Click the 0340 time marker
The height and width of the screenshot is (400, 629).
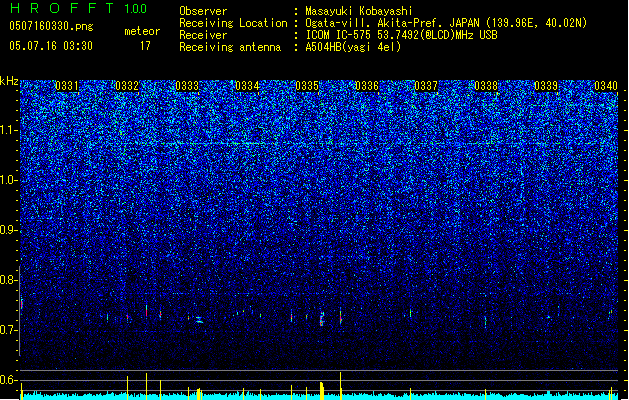click(606, 86)
